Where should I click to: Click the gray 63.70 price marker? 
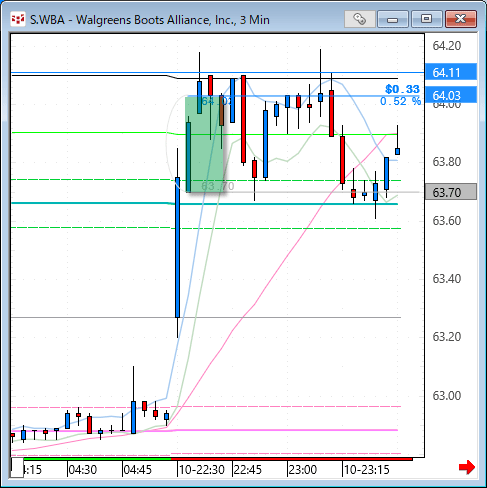451,192
